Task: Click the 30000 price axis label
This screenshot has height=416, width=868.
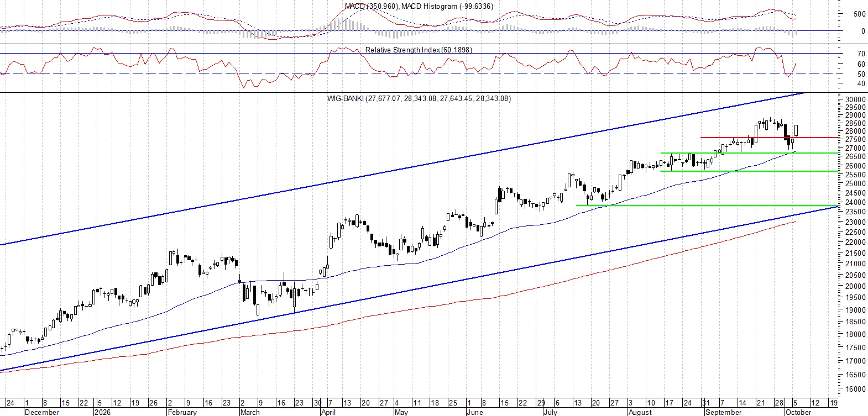Action: click(855, 99)
